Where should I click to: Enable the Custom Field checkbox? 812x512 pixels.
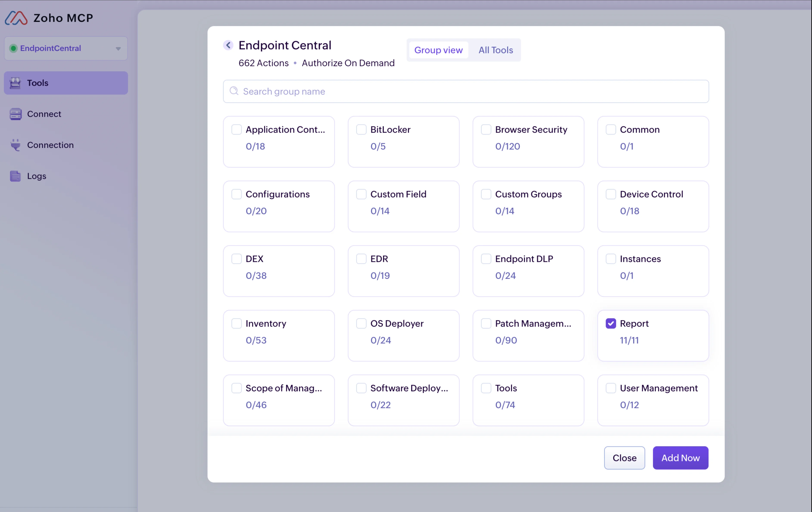(x=361, y=194)
